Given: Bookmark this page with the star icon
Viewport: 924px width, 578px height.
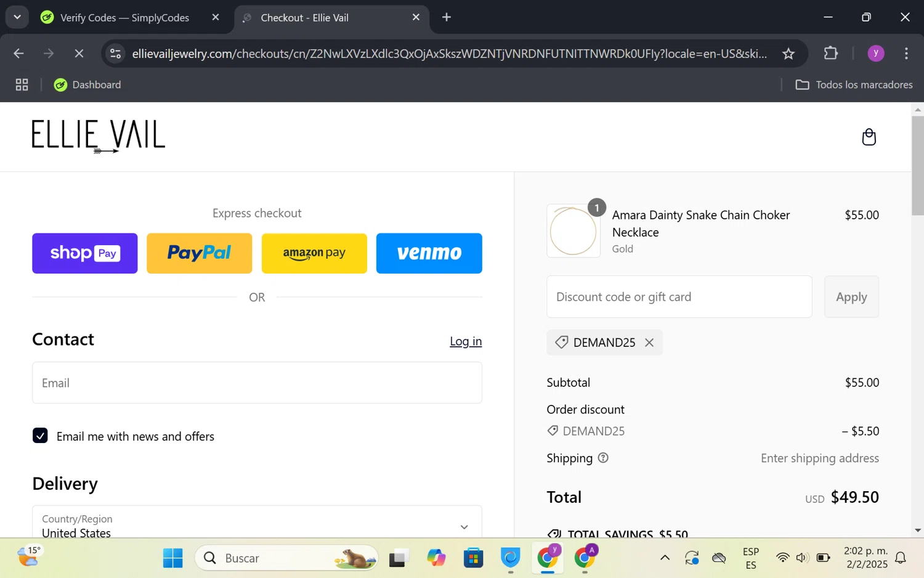Looking at the screenshot, I should pos(788,54).
